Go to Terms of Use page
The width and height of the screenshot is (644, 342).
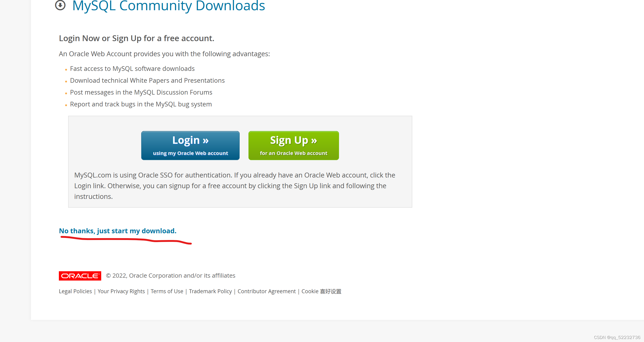[x=167, y=291]
